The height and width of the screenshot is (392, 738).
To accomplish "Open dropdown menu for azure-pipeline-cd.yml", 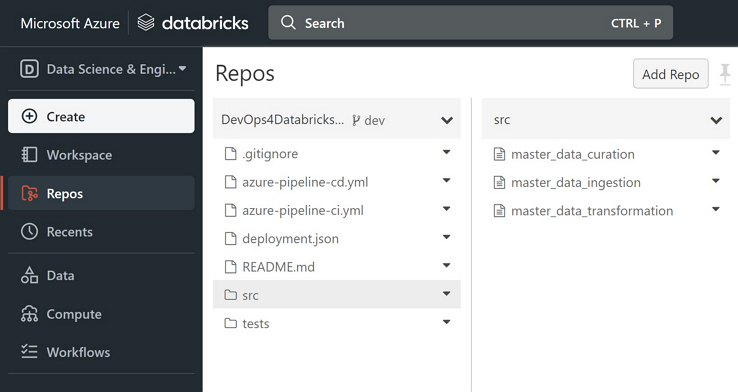I will [446, 181].
